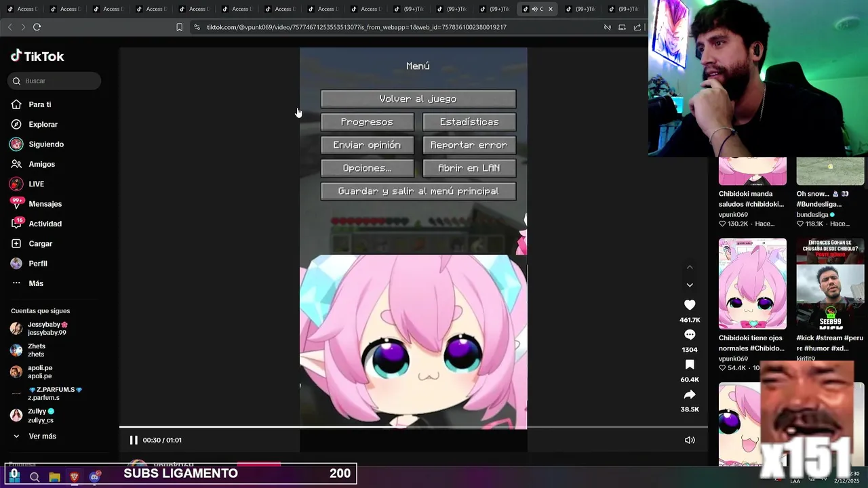The height and width of the screenshot is (488, 868).
Task: Open the #kick #stream #peru video thumbnail
Action: click(830, 283)
